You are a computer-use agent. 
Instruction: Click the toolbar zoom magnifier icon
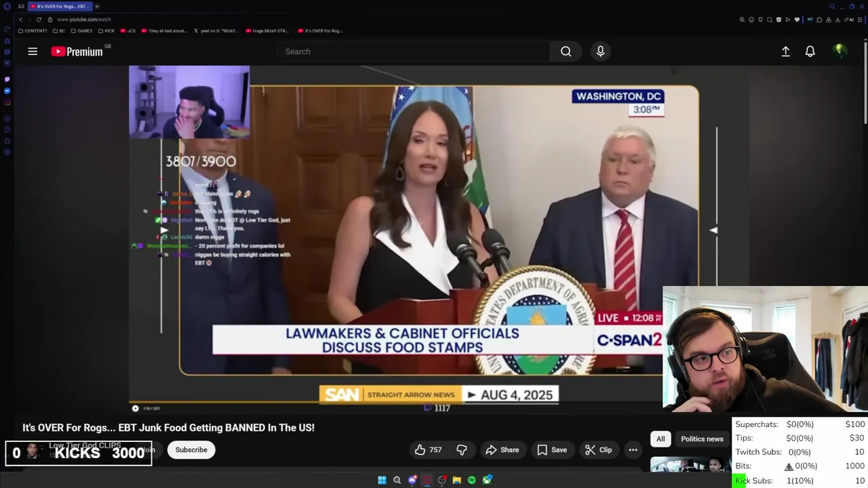[742, 20]
